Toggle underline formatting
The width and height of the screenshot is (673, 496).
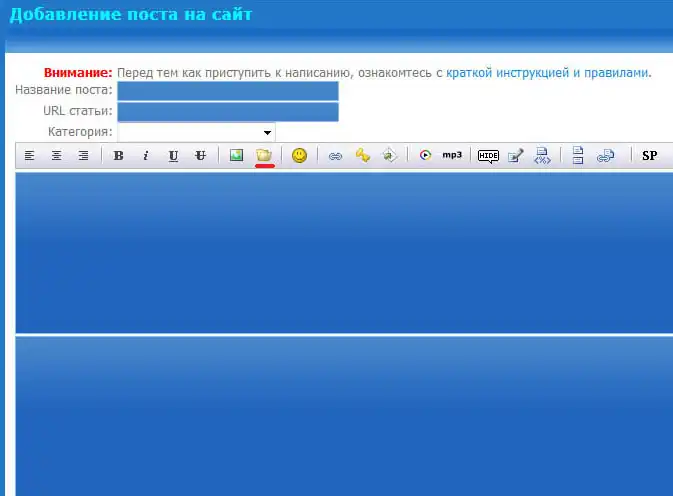tap(173, 155)
